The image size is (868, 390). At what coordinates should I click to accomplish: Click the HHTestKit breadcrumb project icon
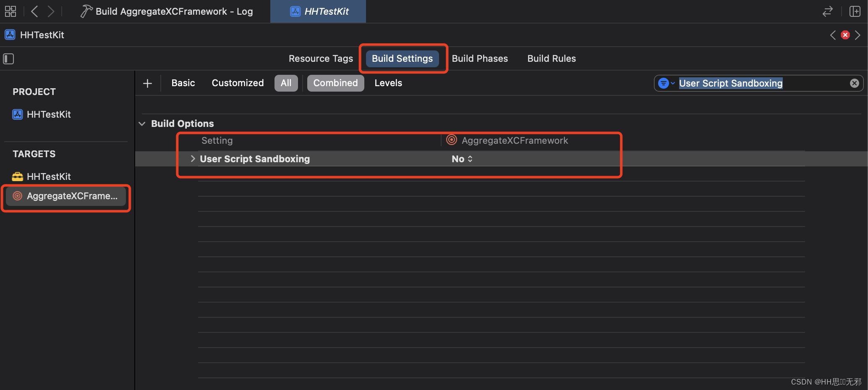[x=10, y=35]
